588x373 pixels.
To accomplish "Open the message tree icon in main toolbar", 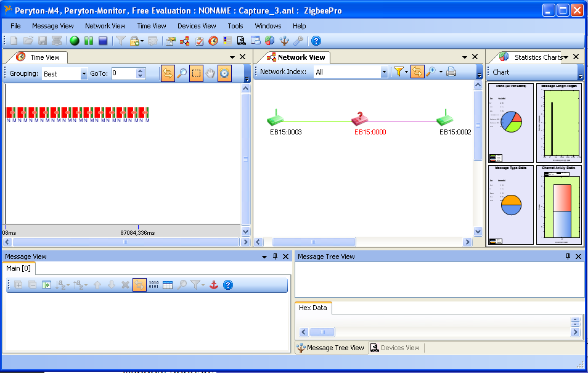I will [284, 41].
